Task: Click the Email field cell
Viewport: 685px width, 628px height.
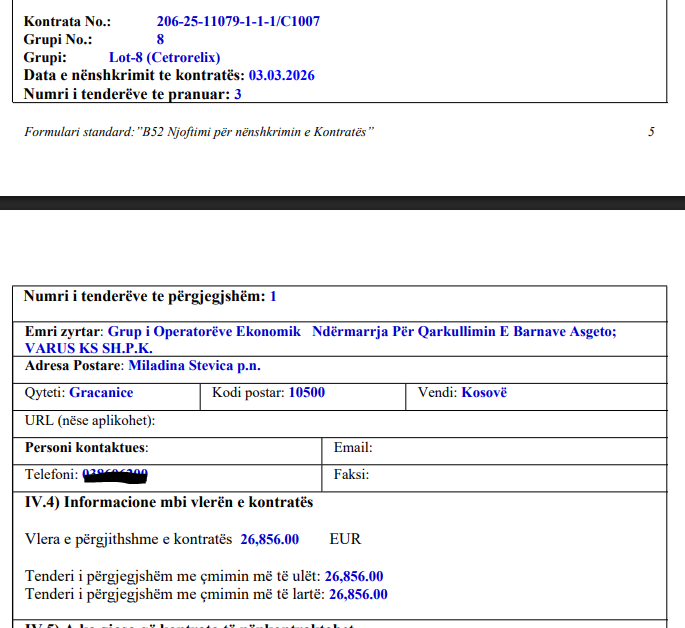Action: pyautogui.click(x=495, y=448)
